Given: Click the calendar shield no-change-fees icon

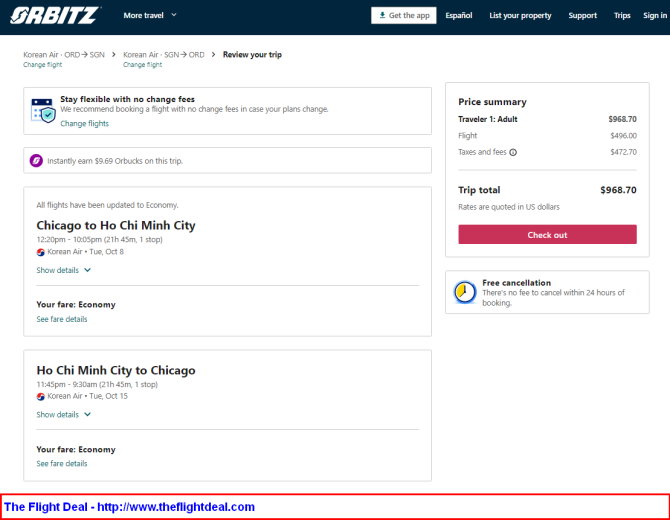Looking at the screenshot, I should point(43,110).
